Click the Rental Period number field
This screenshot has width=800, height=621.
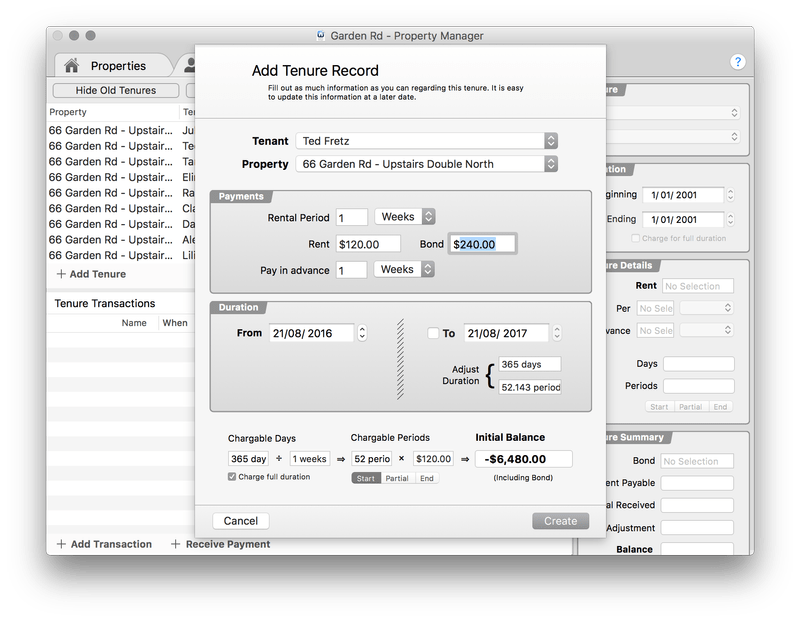pos(352,217)
